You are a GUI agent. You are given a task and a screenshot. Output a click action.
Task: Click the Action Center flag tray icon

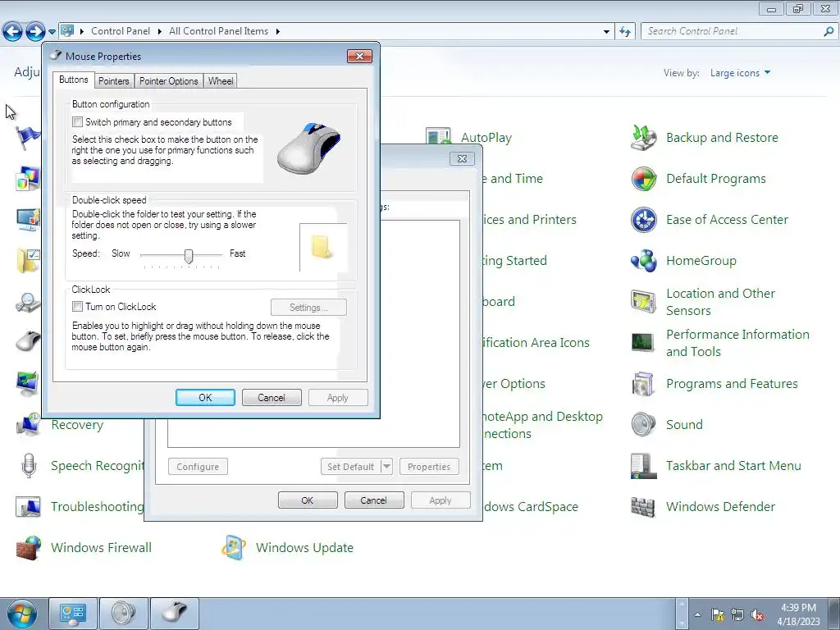(x=717, y=615)
